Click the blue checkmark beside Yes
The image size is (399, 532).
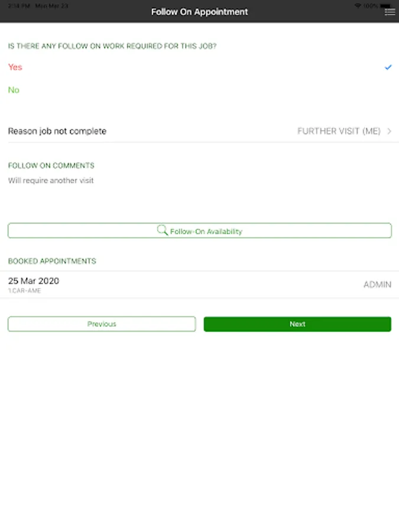(388, 67)
